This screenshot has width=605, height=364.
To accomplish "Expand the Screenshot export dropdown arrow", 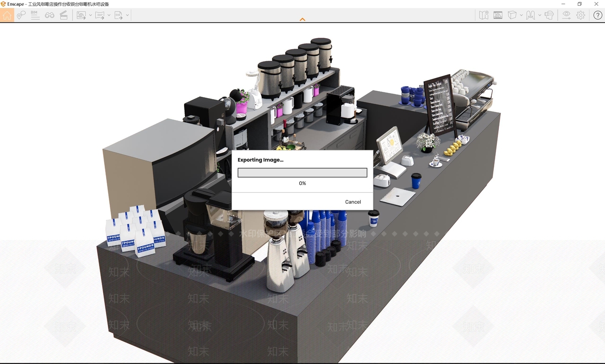I will pyautogui.click(x=90, y=15).
